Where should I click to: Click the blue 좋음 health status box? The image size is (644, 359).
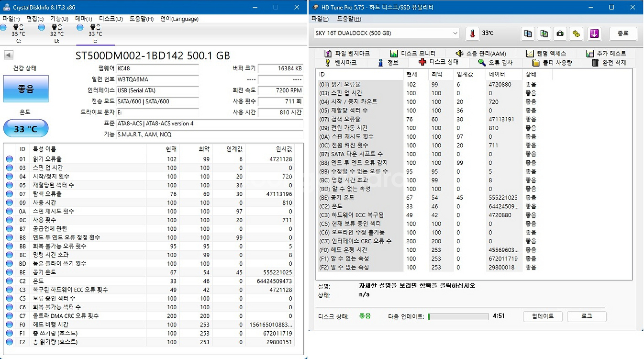pos(26,89)
